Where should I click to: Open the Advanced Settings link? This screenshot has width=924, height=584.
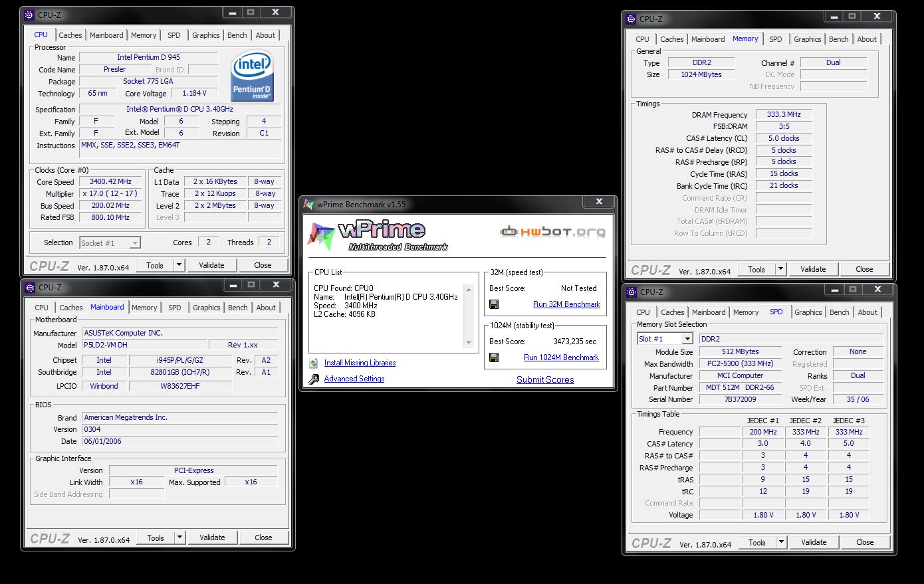click(354, 379)
